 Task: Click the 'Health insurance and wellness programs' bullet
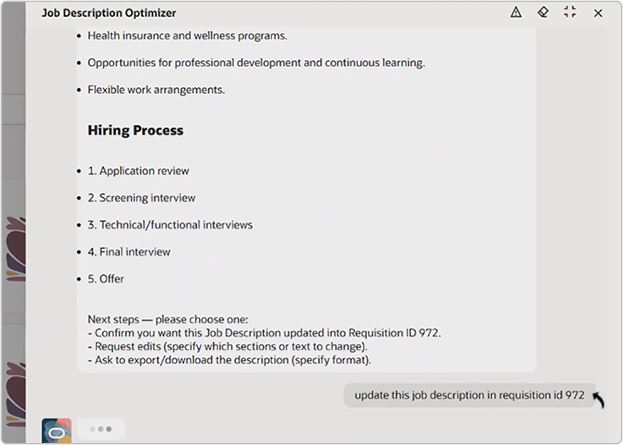(187, 36)
